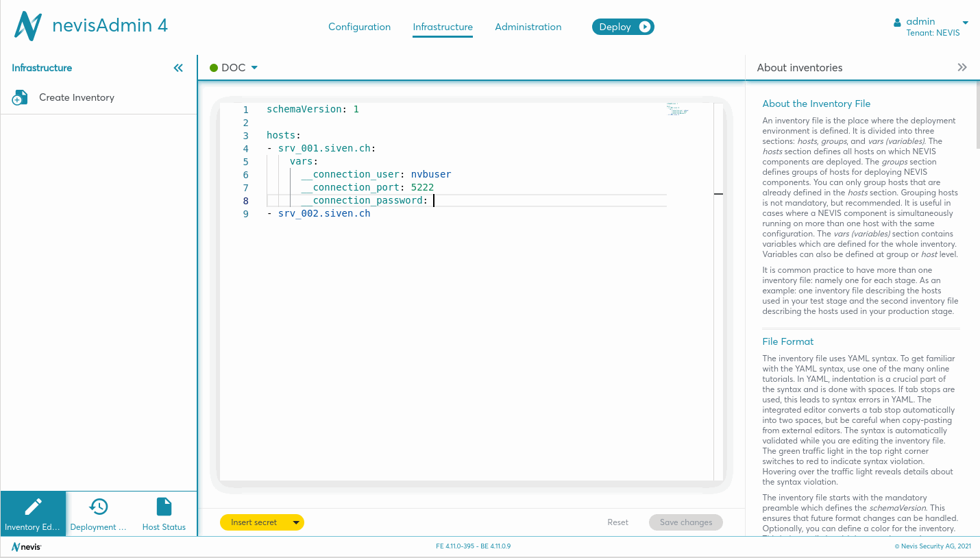Collapse the Infrastructure sidebar with double chevron

pos(178,68)
